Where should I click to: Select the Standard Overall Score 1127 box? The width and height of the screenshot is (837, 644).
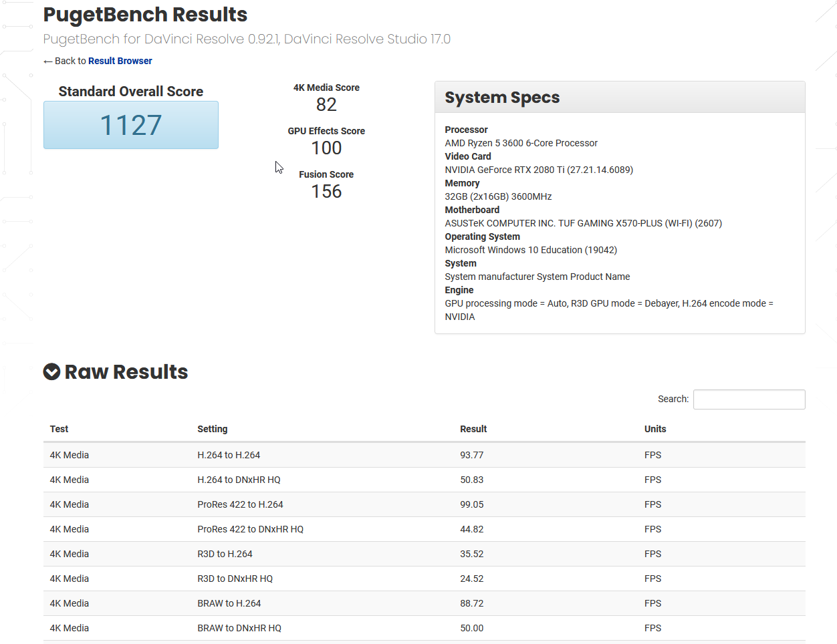(131, 125)
